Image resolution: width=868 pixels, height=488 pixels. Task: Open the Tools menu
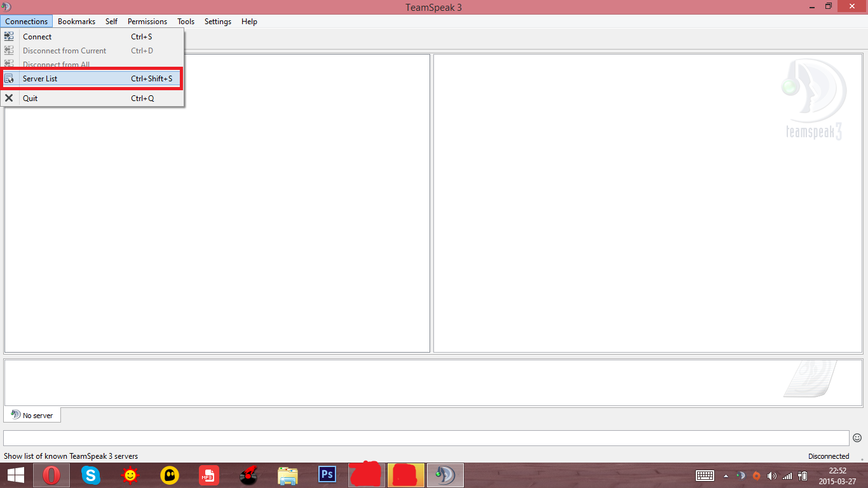point(186,22)
